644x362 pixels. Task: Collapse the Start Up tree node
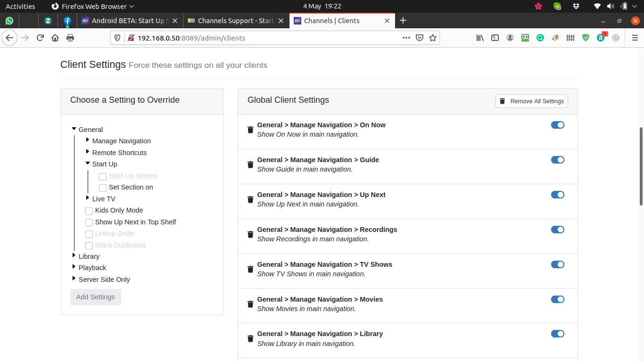click(x=88, y=164)
